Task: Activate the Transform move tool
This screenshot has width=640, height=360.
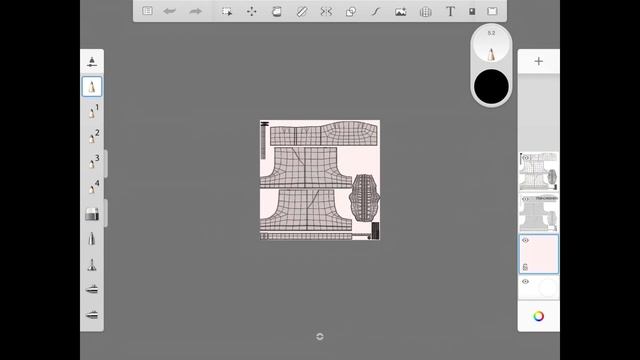Action: [x=251, y=11]
